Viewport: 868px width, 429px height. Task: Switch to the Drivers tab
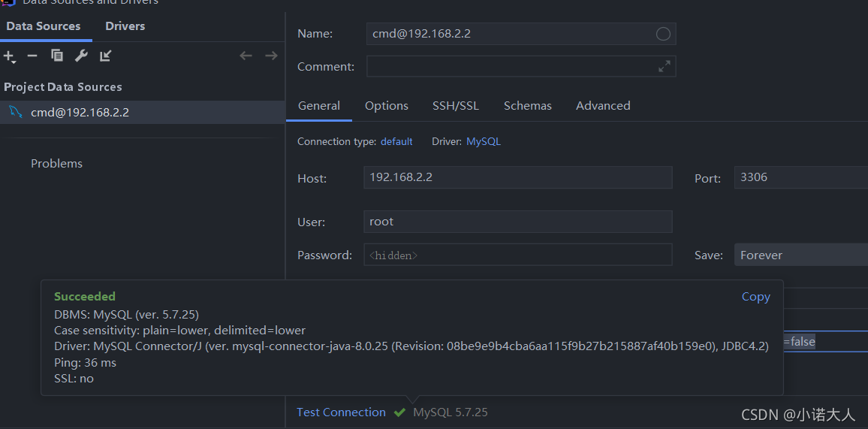point(125,26)
